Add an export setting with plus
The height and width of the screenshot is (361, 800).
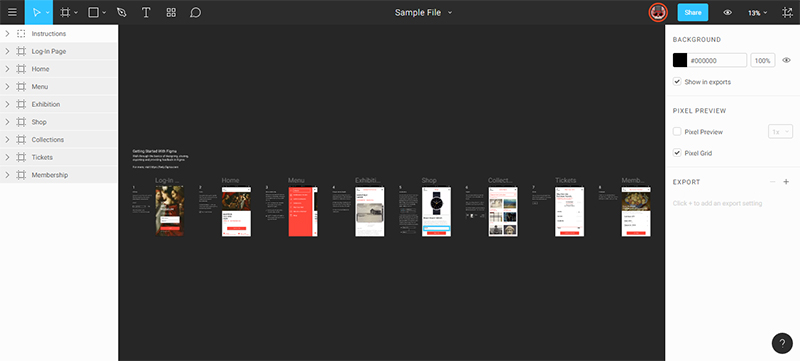[x=786, y=182]
